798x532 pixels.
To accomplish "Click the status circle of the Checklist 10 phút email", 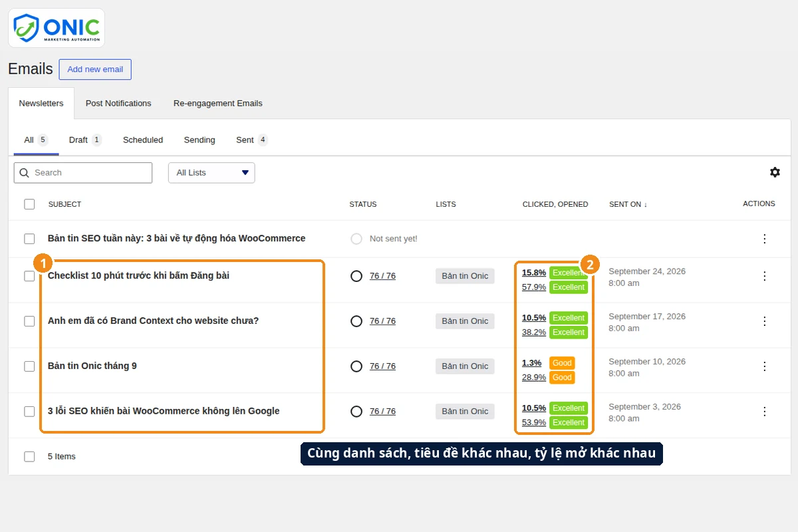I will 356,276.
